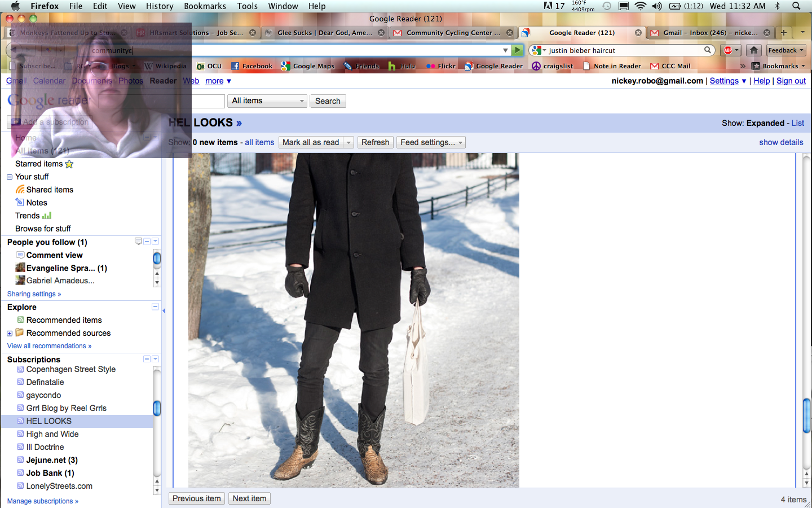Open the Wi-Fi status menu icon
The image size is (812, 508).
(640, 6)
